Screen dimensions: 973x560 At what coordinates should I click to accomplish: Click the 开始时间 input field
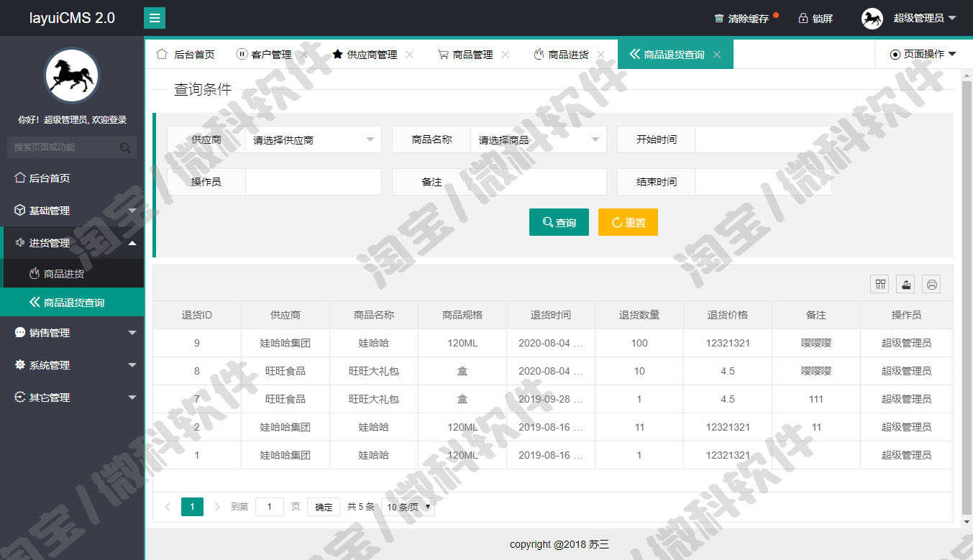(x=763, y=139)
